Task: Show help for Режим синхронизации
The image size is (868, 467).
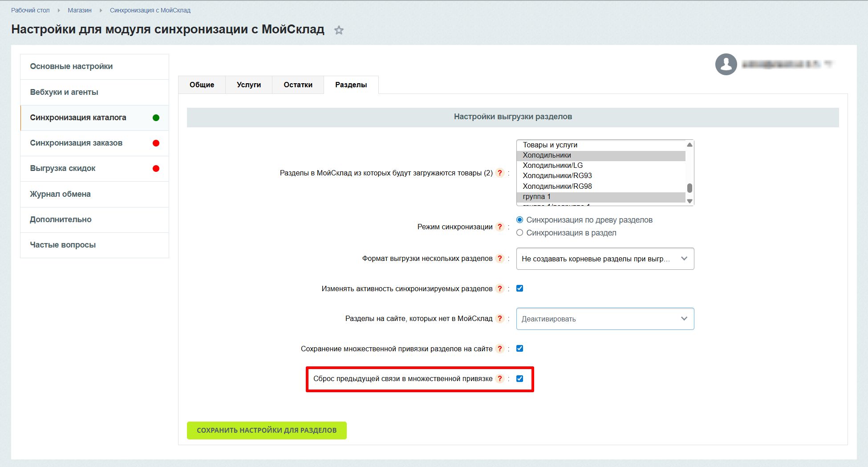Action: [500, 227]
